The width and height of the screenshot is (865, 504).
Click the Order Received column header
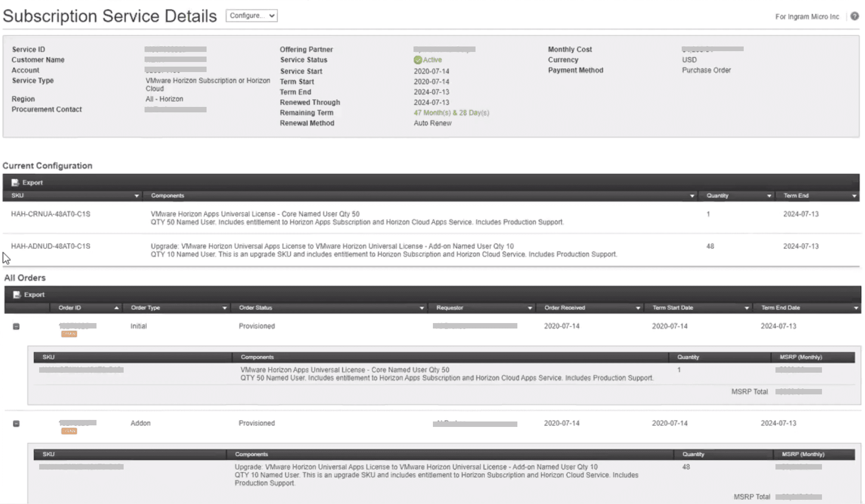point(565,308)
